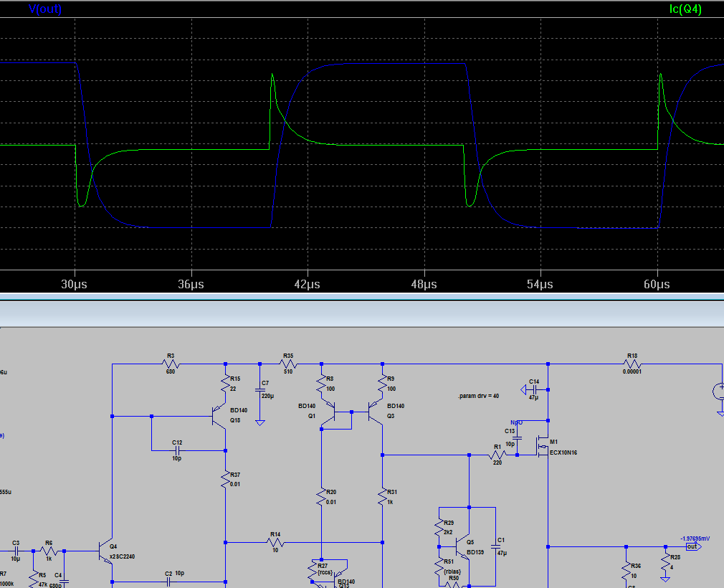Select capacitor C12 symbol

point(177,450)
